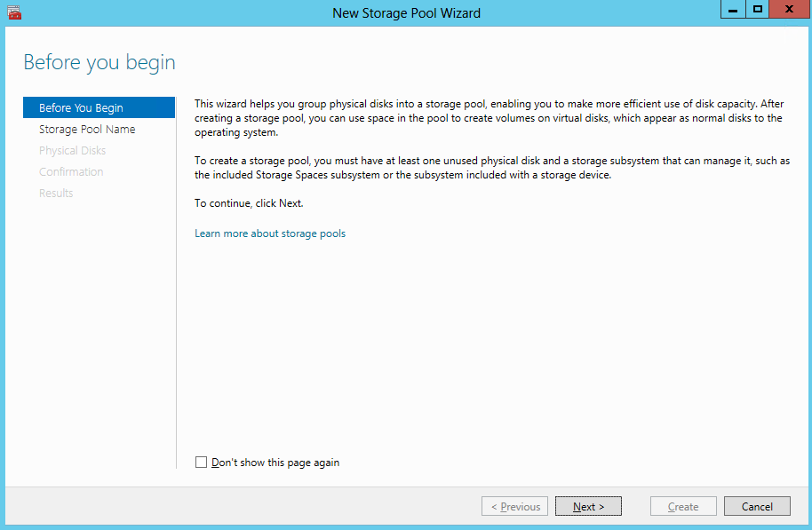Go to the Storage Pool Name step
The width and height of the screenshot is (812, 530).
87,129
